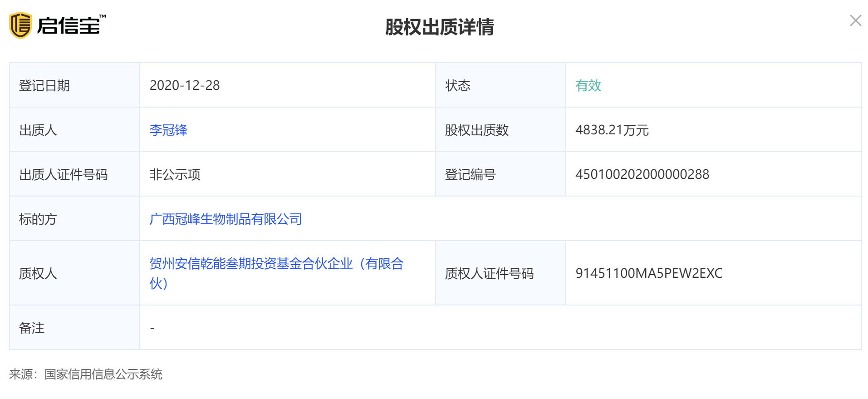Select pledge amount 4838.21万元

pos(612,130)
